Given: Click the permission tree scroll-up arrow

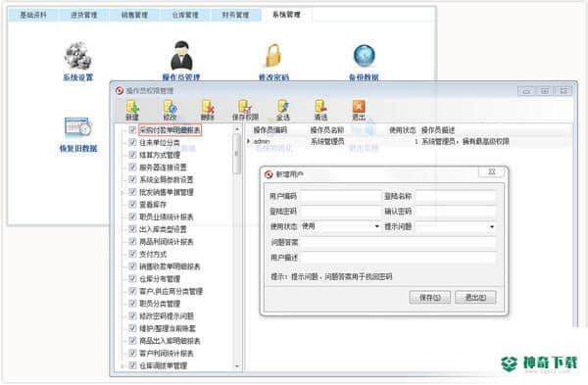Looking at the screenshot, I should pos(237,129).
